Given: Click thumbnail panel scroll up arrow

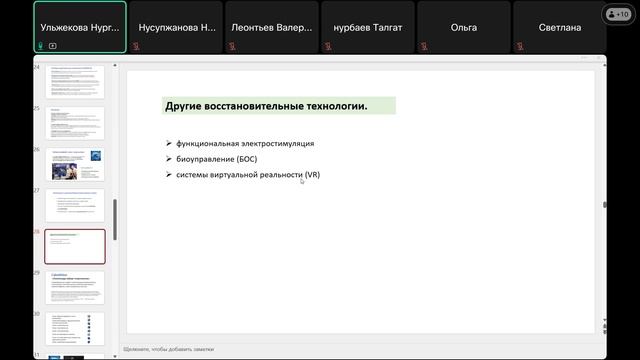Looking at the screenshot, I should 115,65.
